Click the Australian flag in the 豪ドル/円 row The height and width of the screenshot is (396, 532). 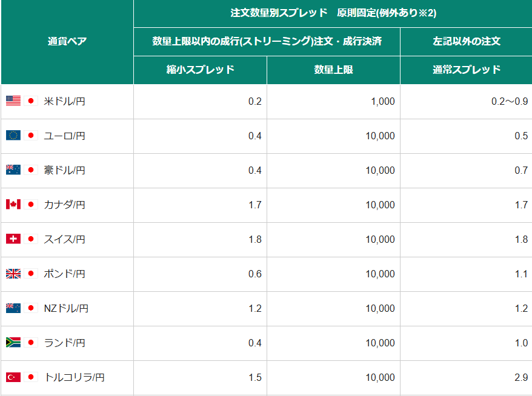(x=13, y=170)
